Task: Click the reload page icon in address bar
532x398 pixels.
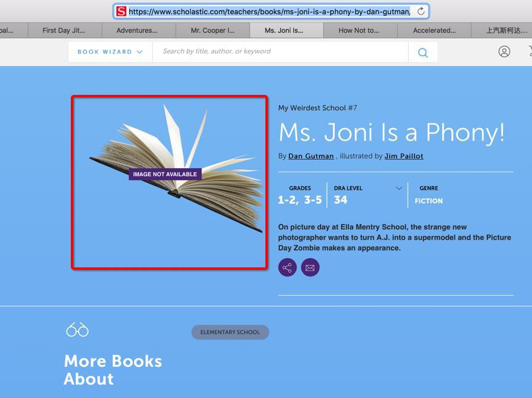Action: (421, 12)
